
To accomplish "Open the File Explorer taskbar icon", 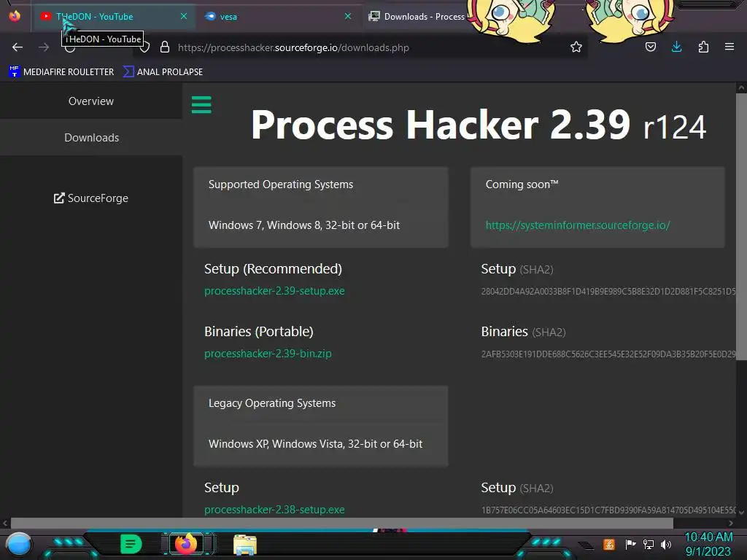I will coord(245,544).
